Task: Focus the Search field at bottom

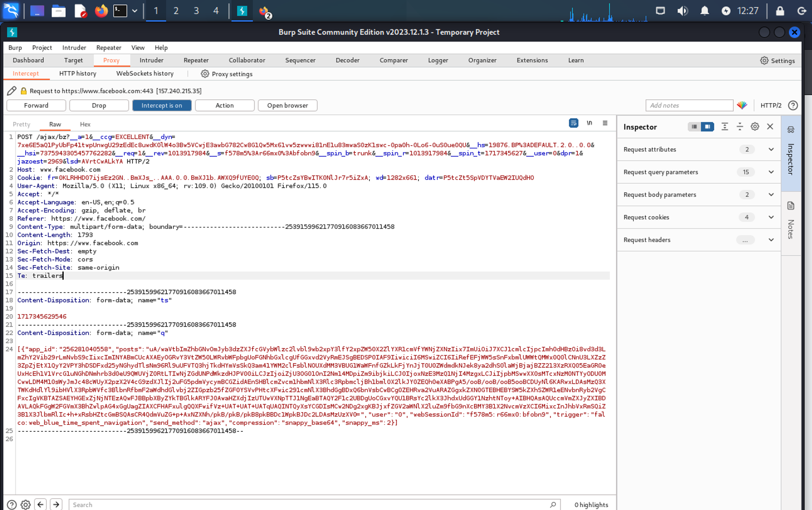Action: [x=315, y=505]
